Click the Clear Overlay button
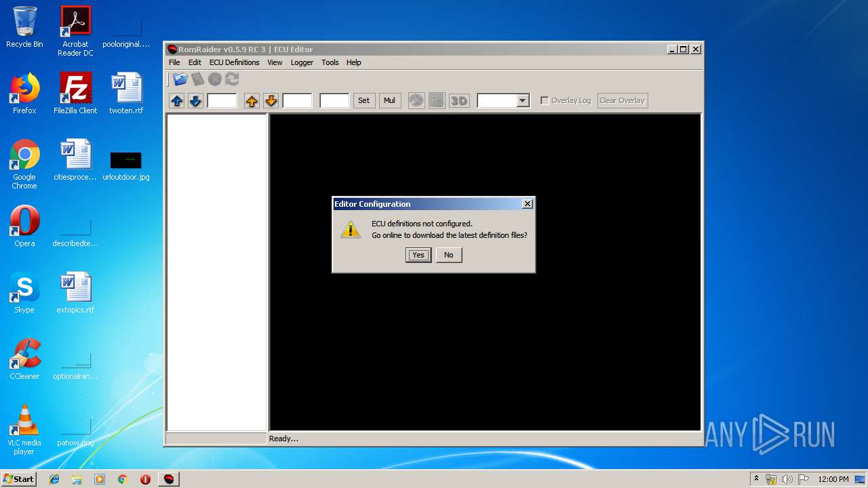 pos(622,100)
